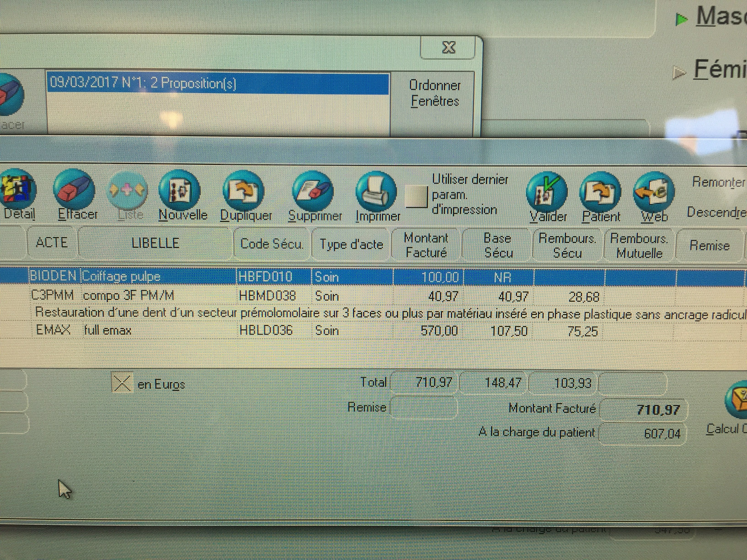Click the Montant Facturé column header

(426, 245)
